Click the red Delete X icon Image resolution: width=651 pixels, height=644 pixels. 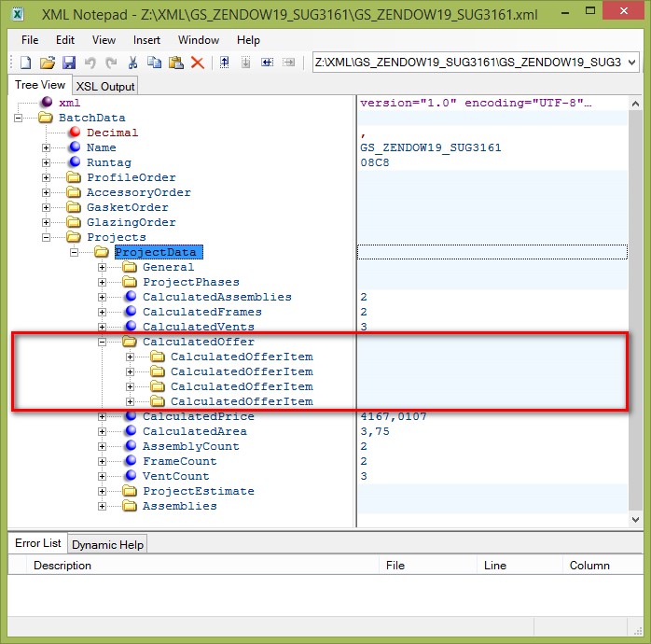198,63
